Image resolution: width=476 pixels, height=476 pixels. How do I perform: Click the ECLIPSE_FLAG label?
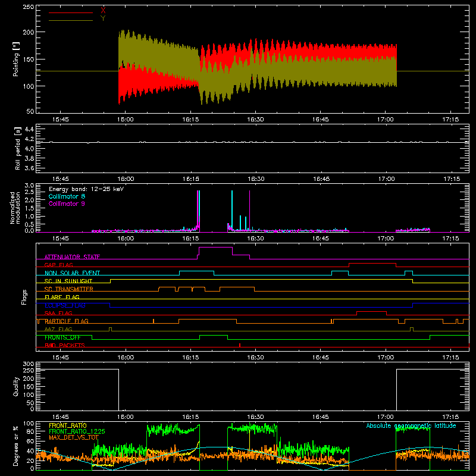(x=65, y=305)
